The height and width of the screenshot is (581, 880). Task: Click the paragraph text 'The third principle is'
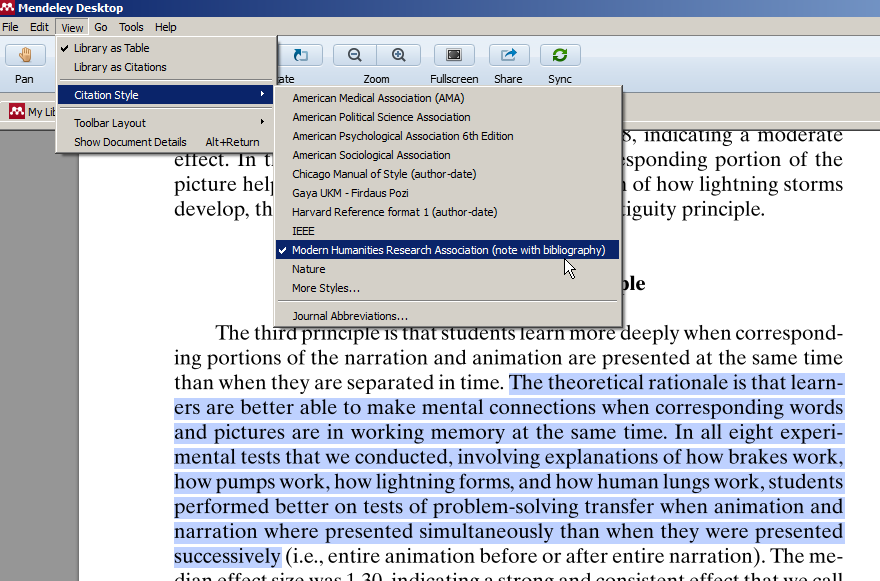[308, 333]
